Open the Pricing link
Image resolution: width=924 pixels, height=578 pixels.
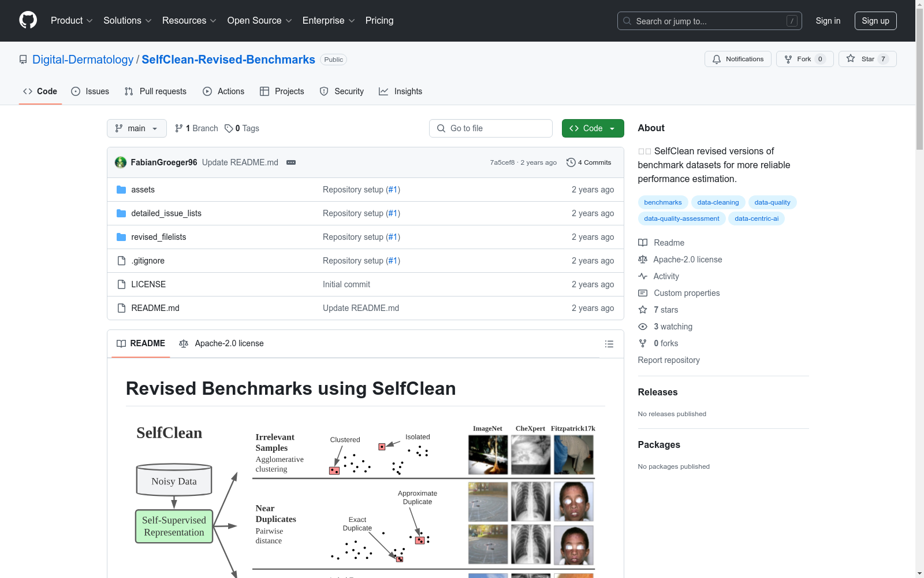click(379, 21)
